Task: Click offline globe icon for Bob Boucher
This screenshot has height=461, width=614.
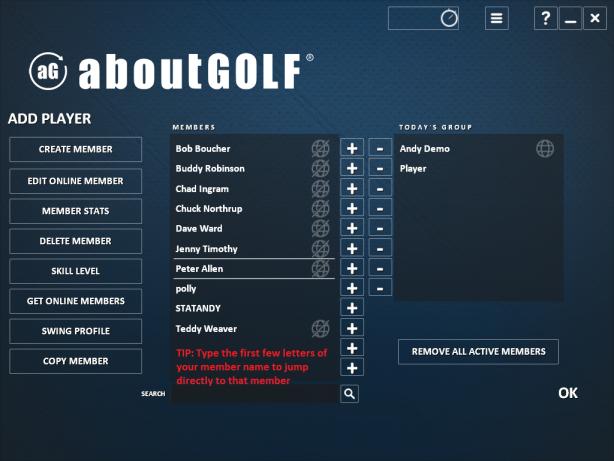Action: (320, 148)
